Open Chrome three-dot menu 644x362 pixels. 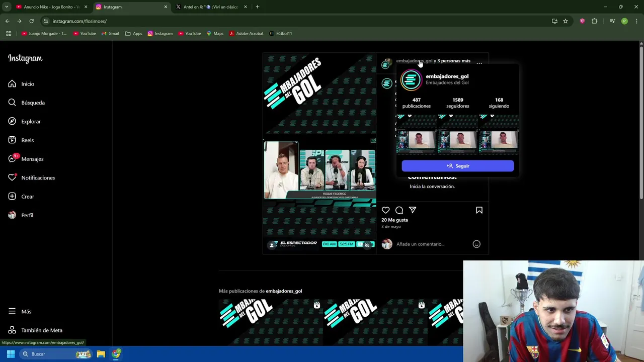[636, 21]
